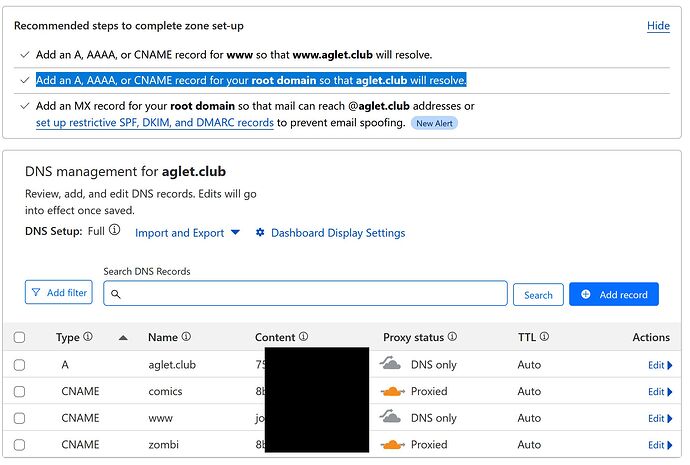Screen dimensions: 690x465
Task: Open the Import and Export dropdown
Action: [187, 232]
